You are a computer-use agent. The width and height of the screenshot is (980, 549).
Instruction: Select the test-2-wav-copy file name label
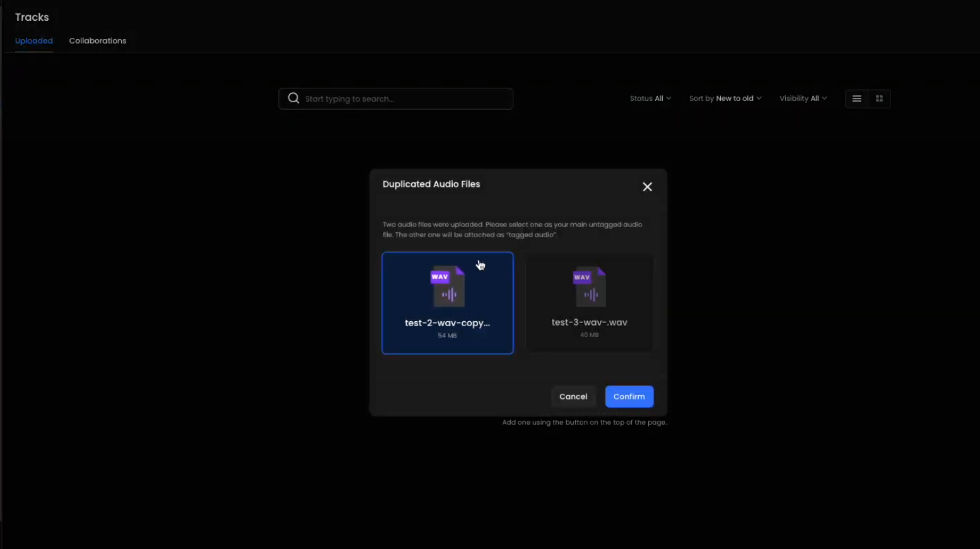click(447, 323)
